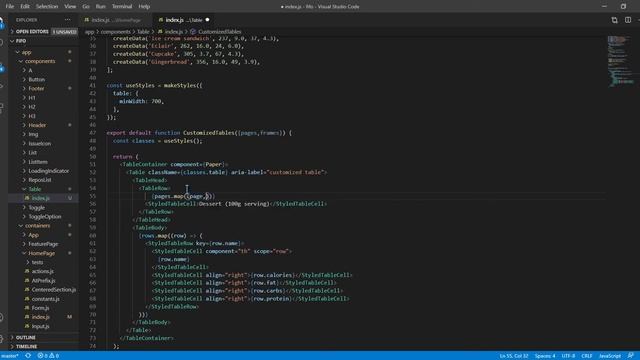Click the synchronize changes icon in status bar
Image resolution: width=640 pixels, height=360 pixels.
tap(28, 356)
